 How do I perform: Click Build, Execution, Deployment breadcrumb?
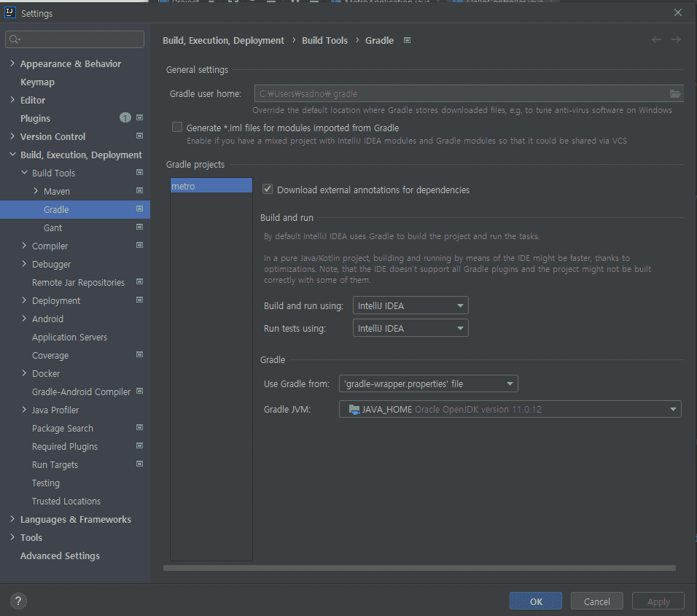tap(223, 40)
